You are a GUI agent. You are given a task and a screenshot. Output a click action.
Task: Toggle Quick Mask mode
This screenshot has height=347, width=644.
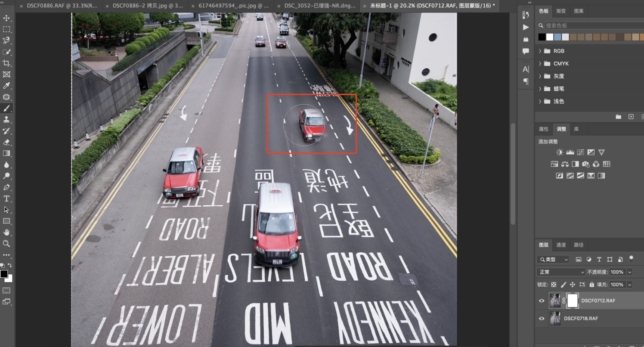pos(6,291)
